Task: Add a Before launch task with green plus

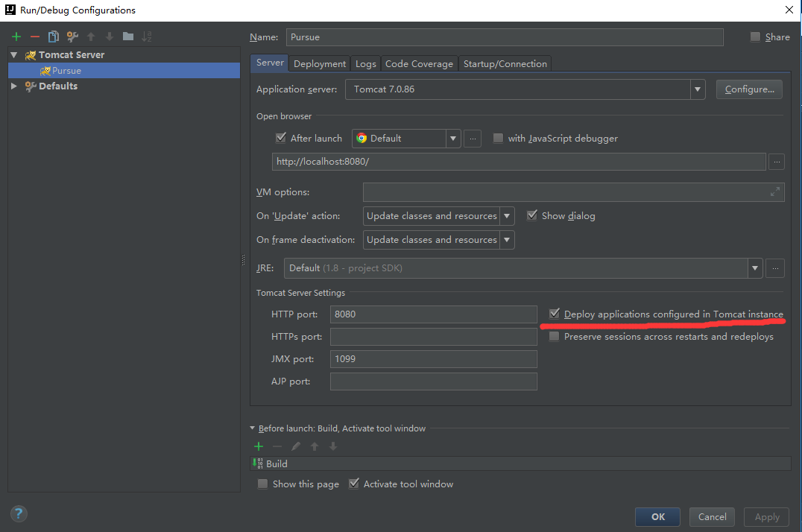Action: point(259,446)
